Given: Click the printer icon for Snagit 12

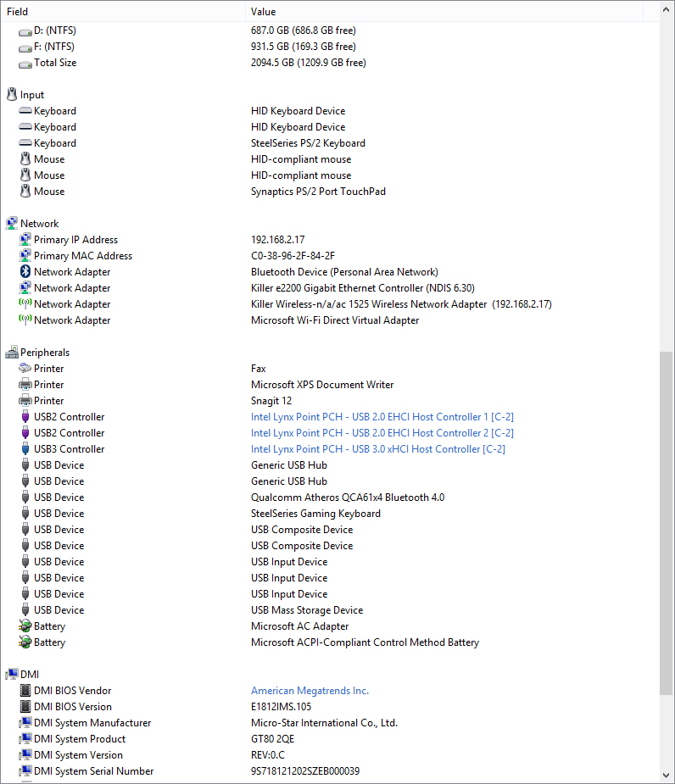Looking at the screenshot, I should [x=25, y=401].
